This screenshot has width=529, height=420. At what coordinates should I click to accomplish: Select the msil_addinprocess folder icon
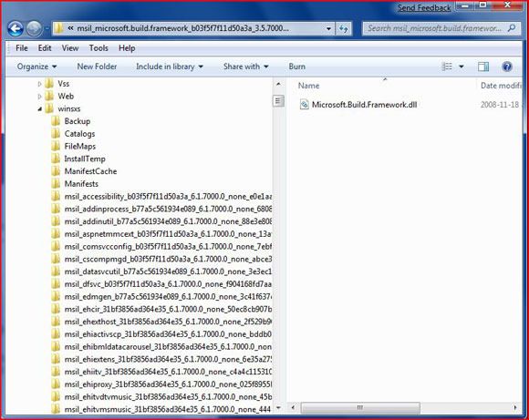pyautogui.click(x=56, y=209)
